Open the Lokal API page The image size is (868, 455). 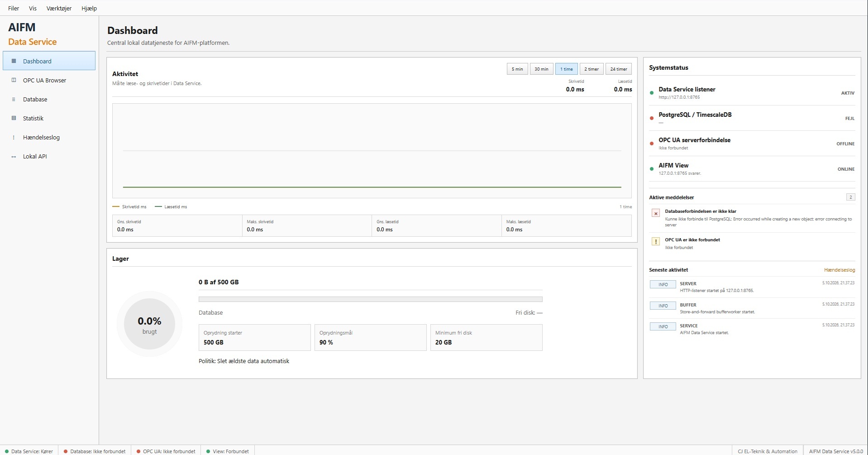[x=49, y=156]
